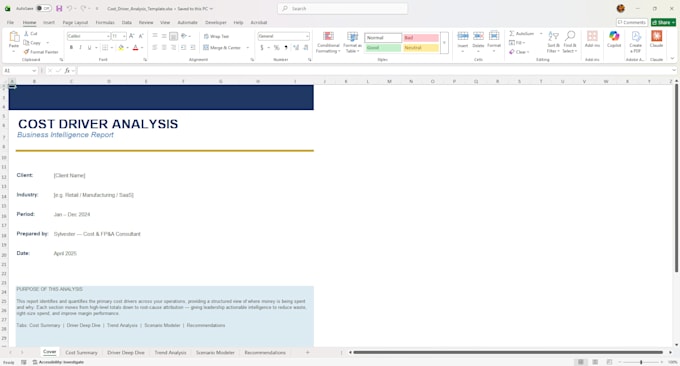This screenshot has height=366, width=680.
Task: Open the font size dropdown
Action: pyautogui.click(x=124, y=36)
